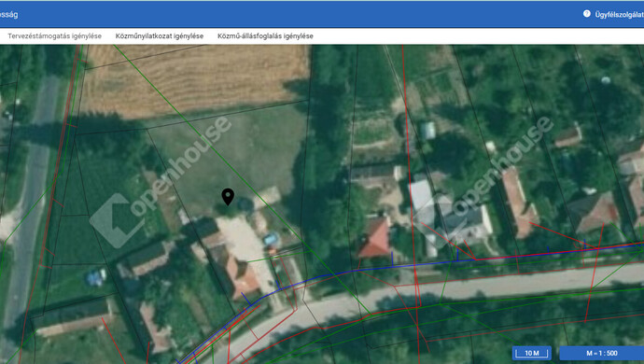Open Tervezéstámogatás igénylése menu item

pyautogui.click(x=55, y=36)
